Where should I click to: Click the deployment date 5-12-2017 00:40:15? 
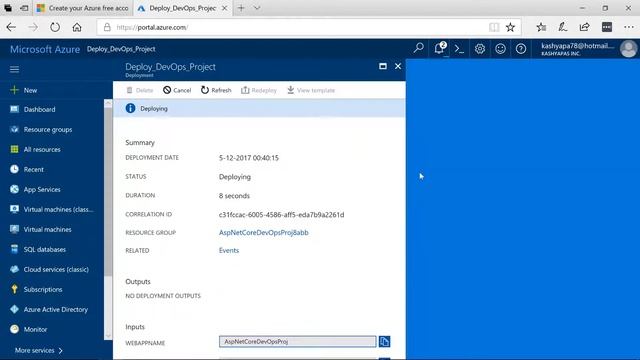tap(249, 158)
